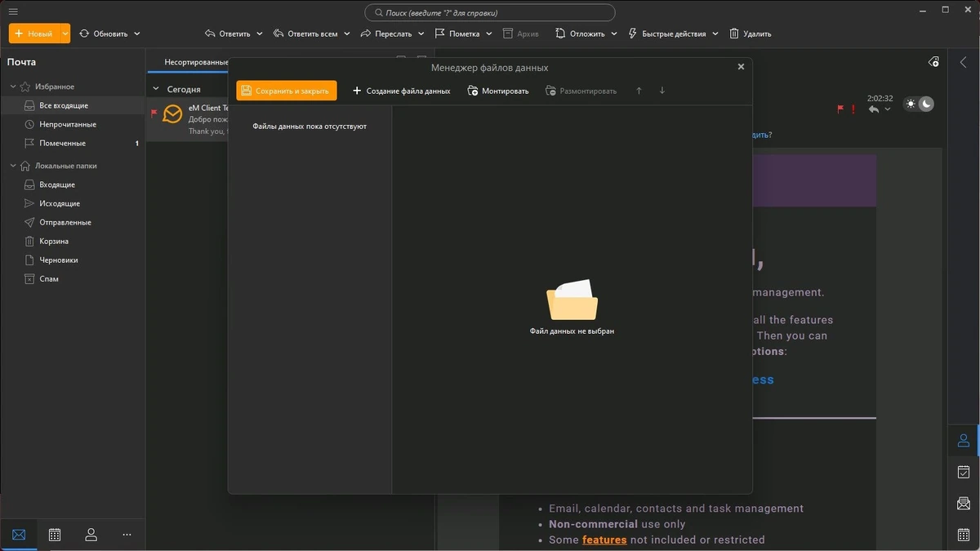Open the Исходящие folder
The image size is (980, 551).
click(73, 203)
